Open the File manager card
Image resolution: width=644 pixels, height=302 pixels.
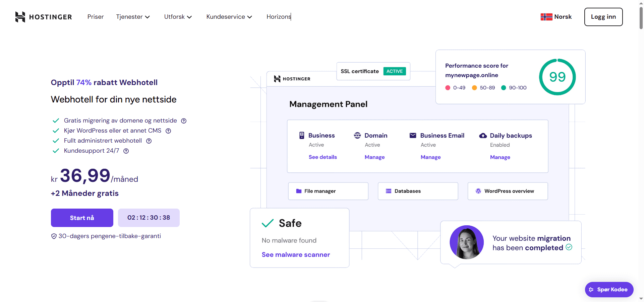pos(328,191)
